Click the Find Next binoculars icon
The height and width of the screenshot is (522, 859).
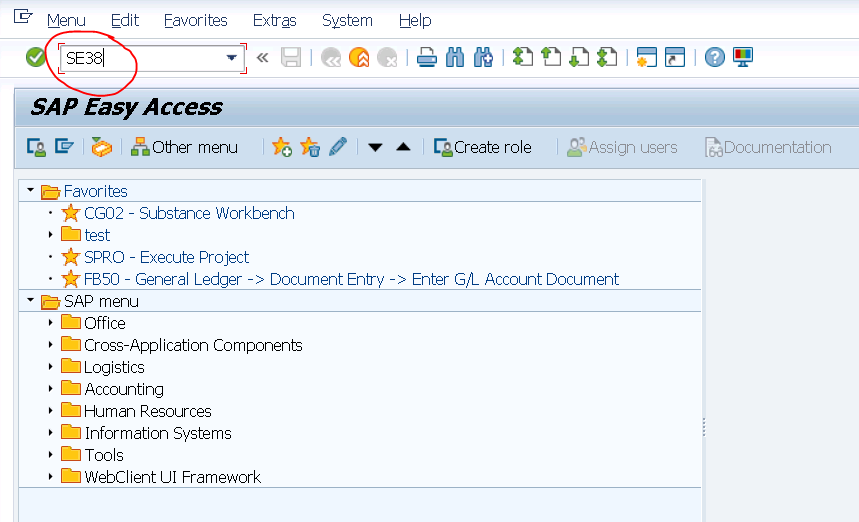click(483, 57)
